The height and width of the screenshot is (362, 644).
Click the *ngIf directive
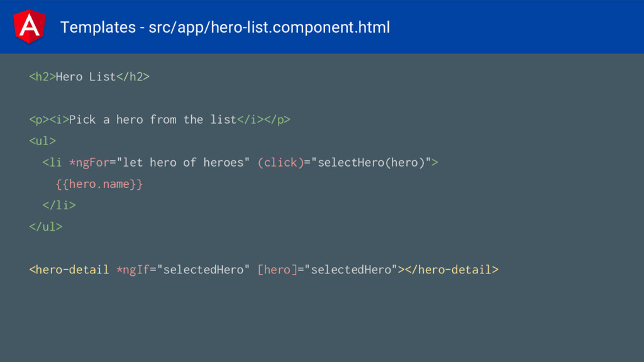[133, 270]
